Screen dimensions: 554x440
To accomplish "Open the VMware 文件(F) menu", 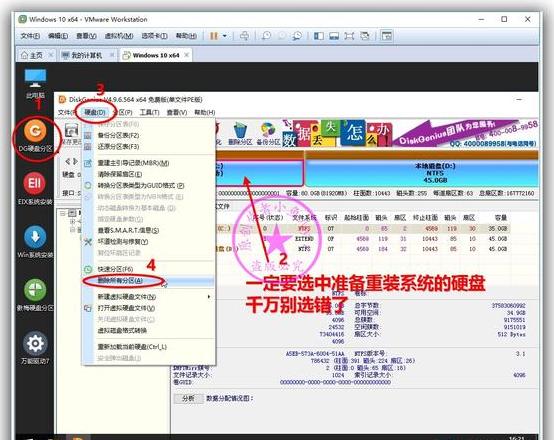I will click(x=30, y=36).
